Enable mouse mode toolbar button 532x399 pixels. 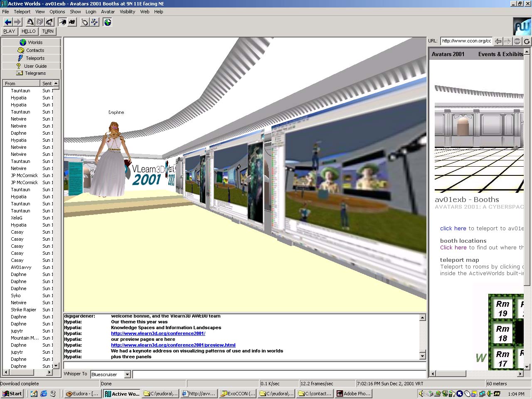pyautogui.click(x=85, y=22)
